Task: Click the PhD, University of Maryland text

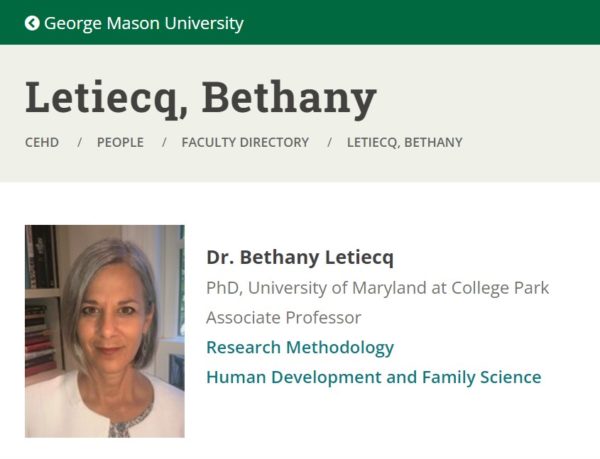Action: [377, 288]
